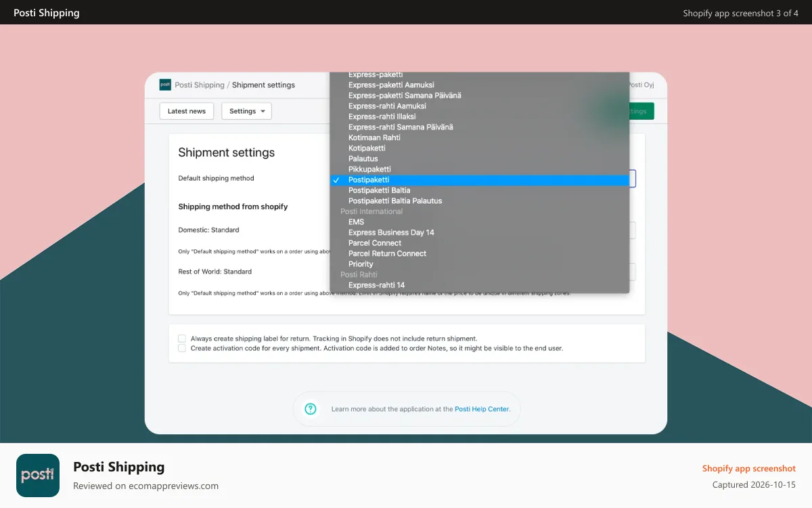Screen dimensions: 812x508
Task: Click the Domestic: Standard label
Action: pos(208,230)
